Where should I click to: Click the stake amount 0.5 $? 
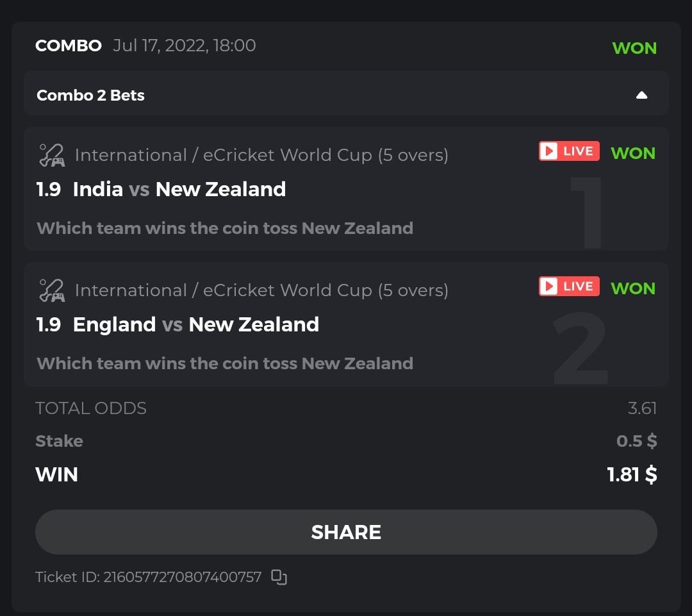point(636,441)
